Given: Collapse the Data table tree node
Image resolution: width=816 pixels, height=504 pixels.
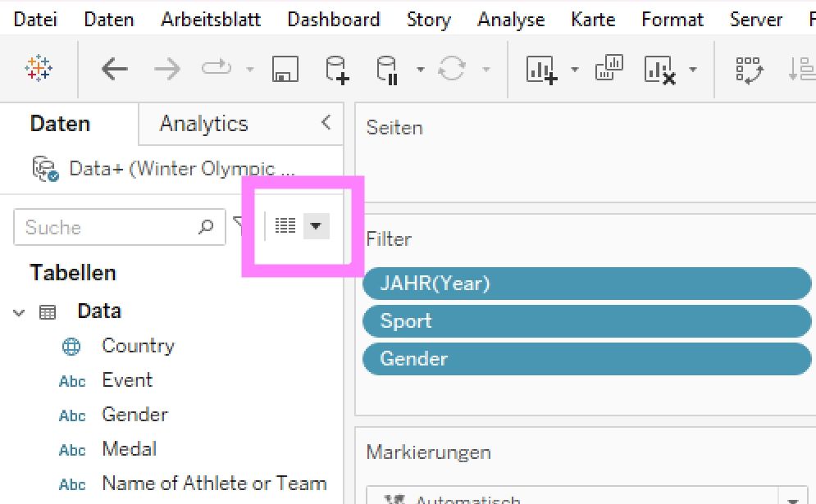Looking at the screenshot, I should click(20, 312).
